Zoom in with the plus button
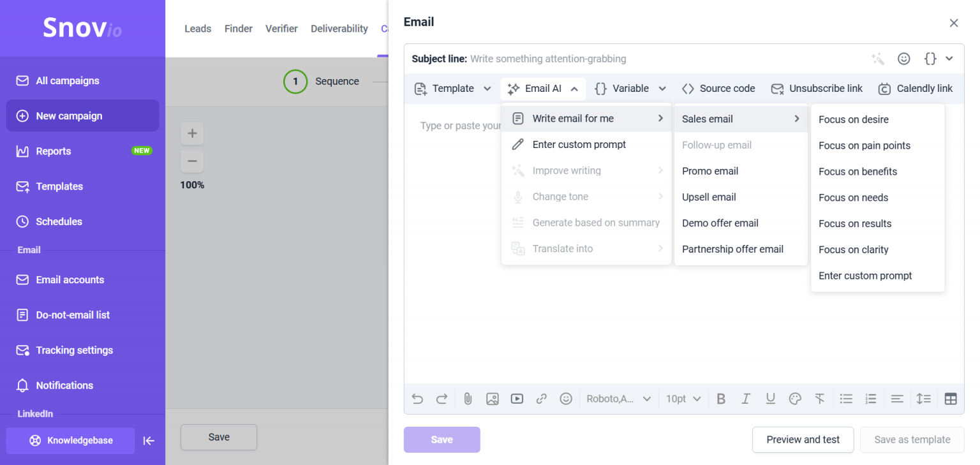 pyautogui.click(x=192, y=133)
